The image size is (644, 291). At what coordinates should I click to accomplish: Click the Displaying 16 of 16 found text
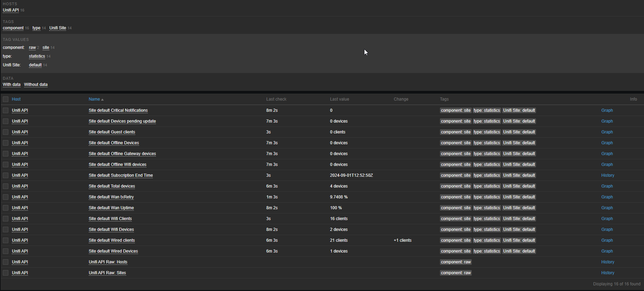point(617,284)
